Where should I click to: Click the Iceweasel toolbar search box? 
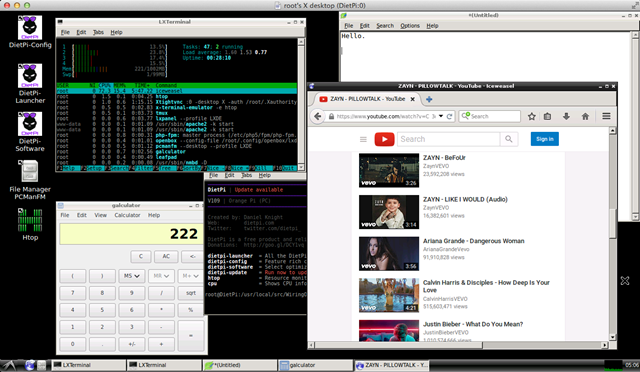[x=489, y=116]
